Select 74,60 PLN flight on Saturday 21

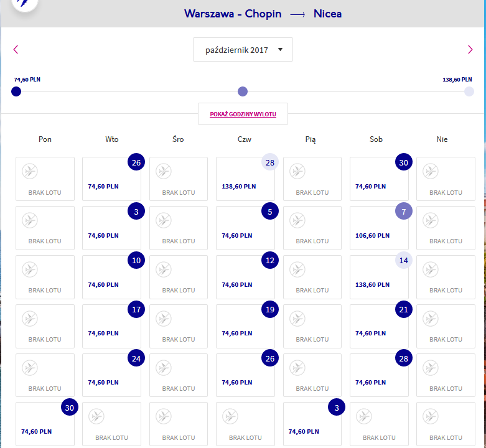coord(379,326)
